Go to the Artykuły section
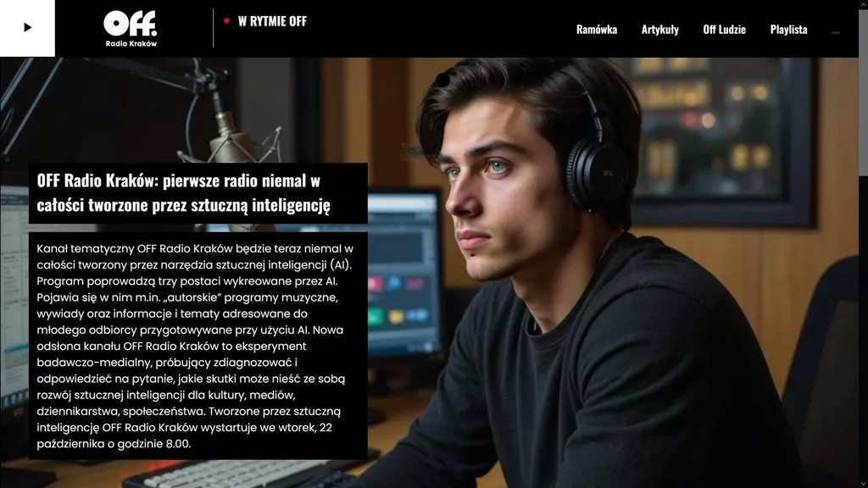This screenshot has width=868, height=488. click(x=659, y=30)
